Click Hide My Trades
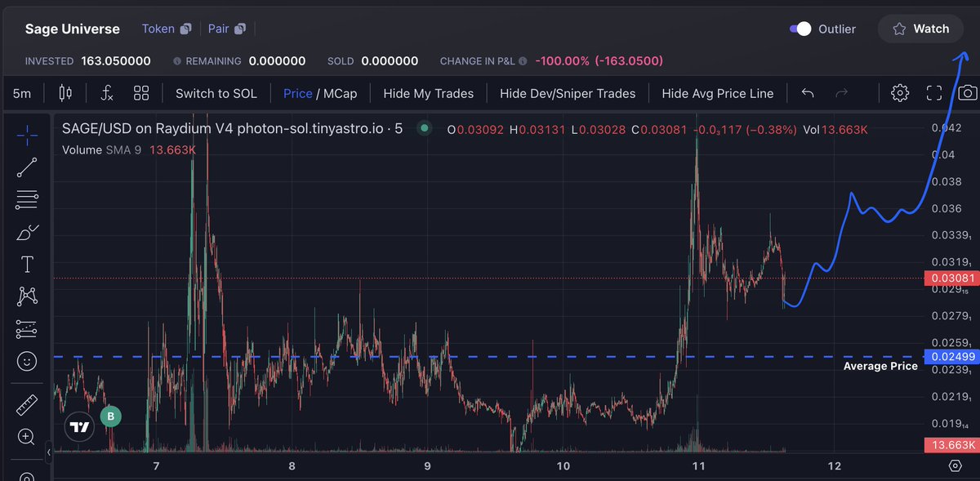 tap(429, 93)
